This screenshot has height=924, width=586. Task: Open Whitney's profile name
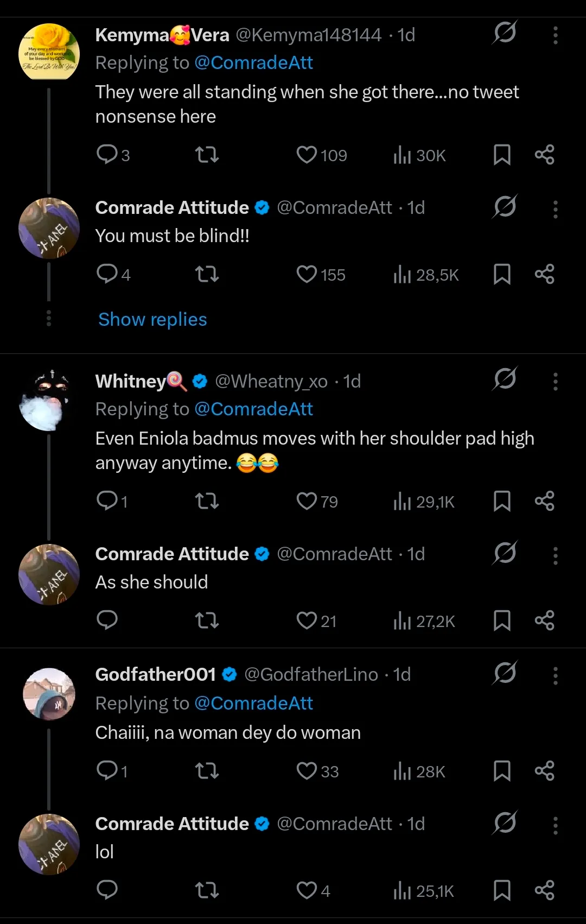tap(131, 381)
